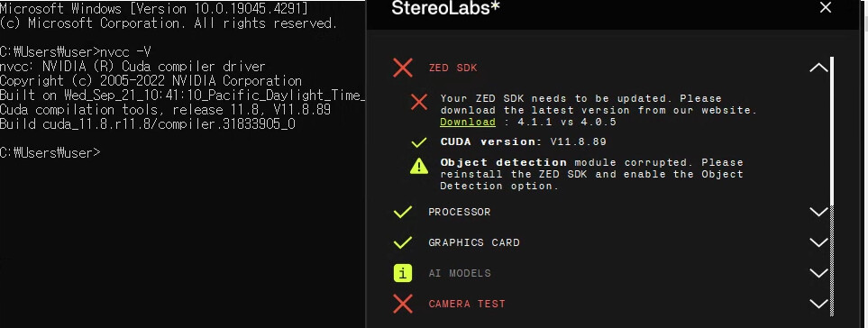Click the green checkmark beside PROCESSOR
The width and height of the screenshot is (868, 328).
tap(402, 212)
